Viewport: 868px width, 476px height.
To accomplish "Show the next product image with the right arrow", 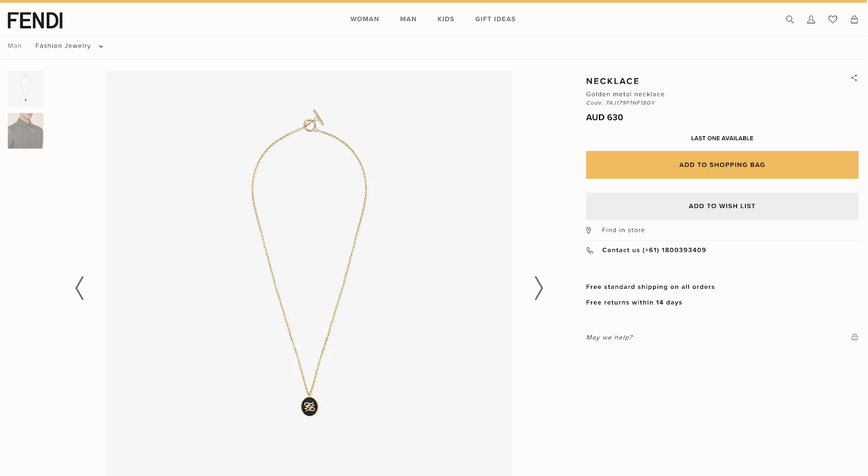I will pos(538,288).
